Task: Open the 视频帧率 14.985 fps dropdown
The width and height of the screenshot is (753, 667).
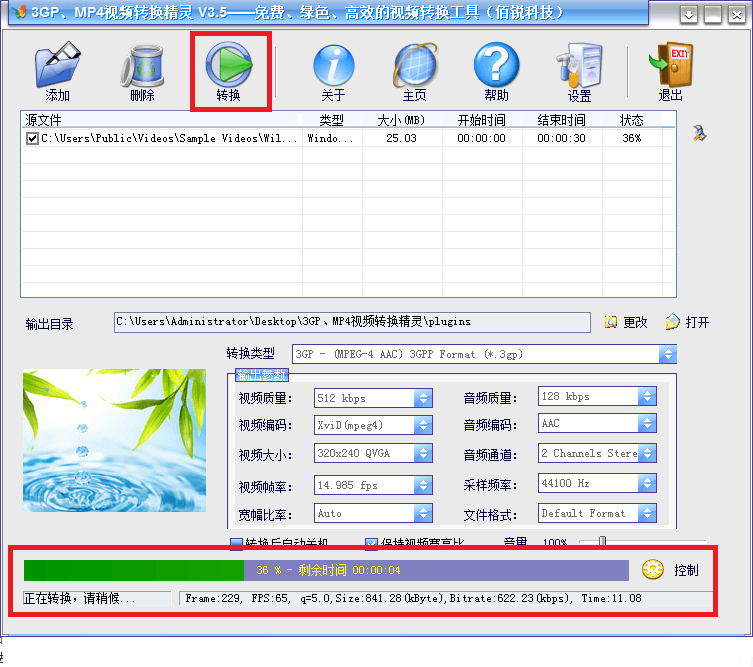Action: (x=423, y=485)
